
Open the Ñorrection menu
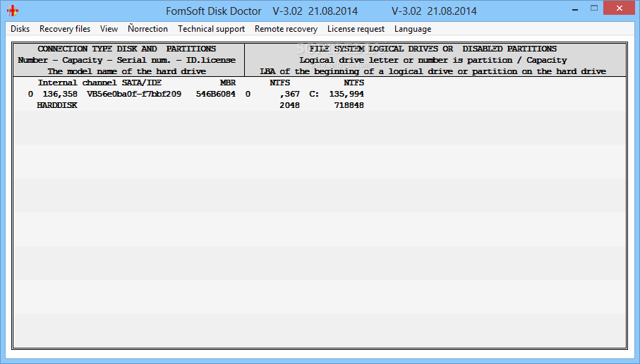coord(147,28)
